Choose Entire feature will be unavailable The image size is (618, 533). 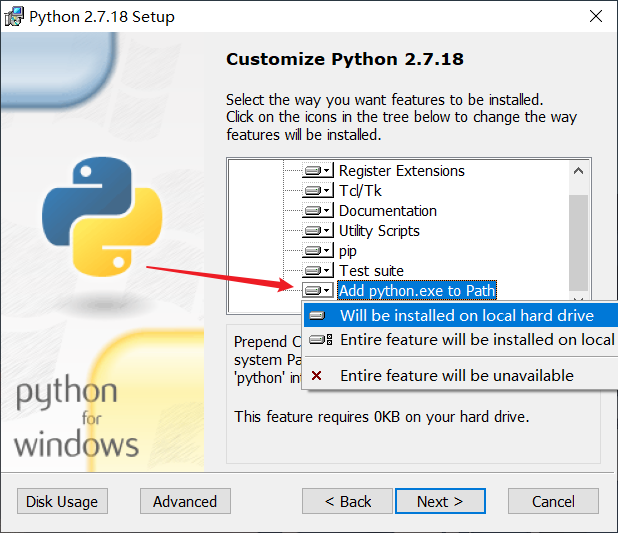(456, 376)
